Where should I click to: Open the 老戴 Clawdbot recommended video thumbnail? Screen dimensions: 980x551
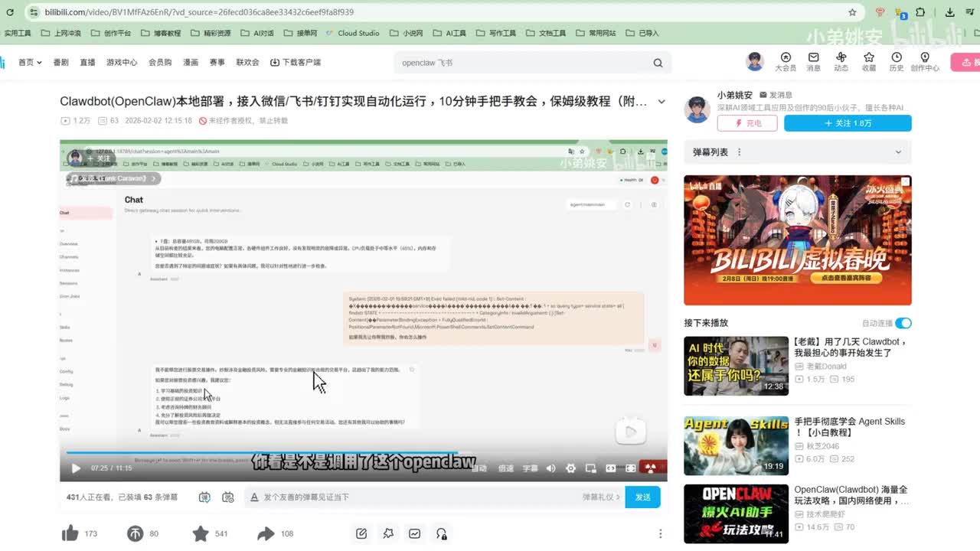736,366
